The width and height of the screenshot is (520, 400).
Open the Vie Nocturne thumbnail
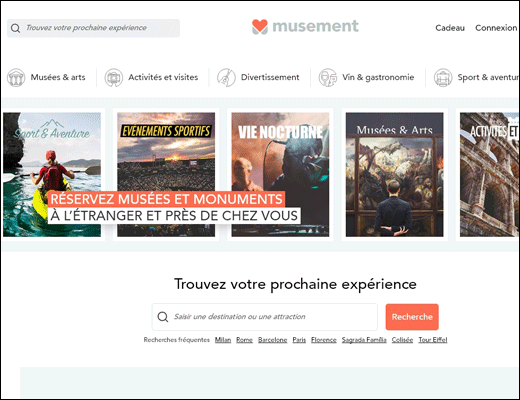click(x=280, y=175)
